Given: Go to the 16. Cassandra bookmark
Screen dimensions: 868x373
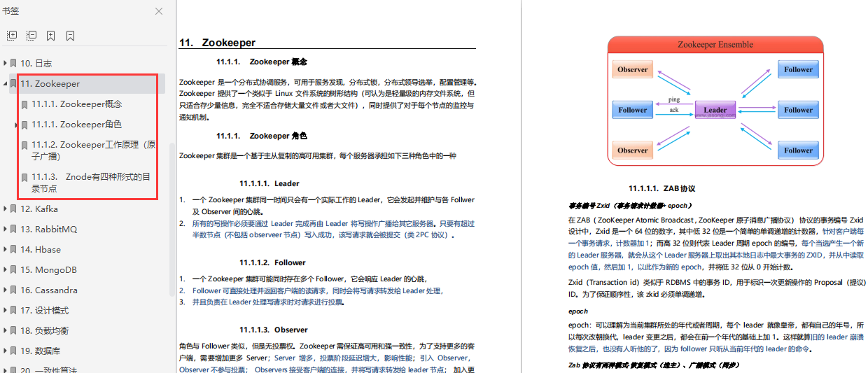Looking at the screenshot, I should pos(48,290).
